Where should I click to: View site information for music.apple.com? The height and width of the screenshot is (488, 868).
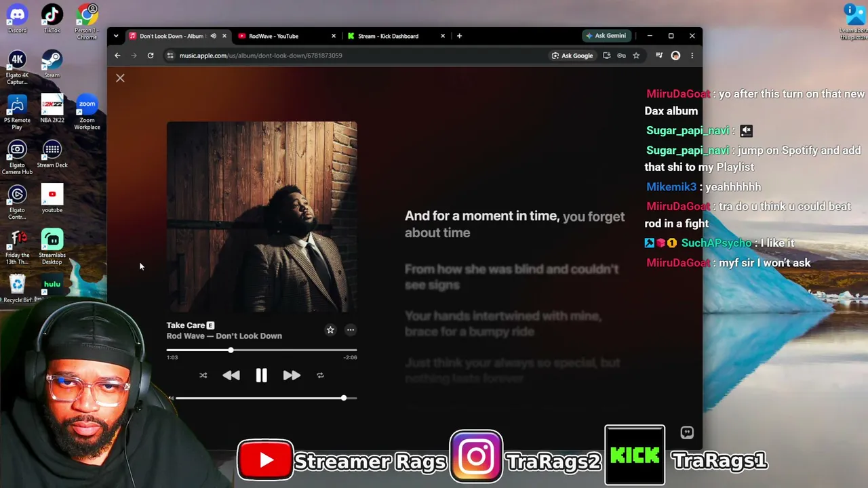click(170, 56)
